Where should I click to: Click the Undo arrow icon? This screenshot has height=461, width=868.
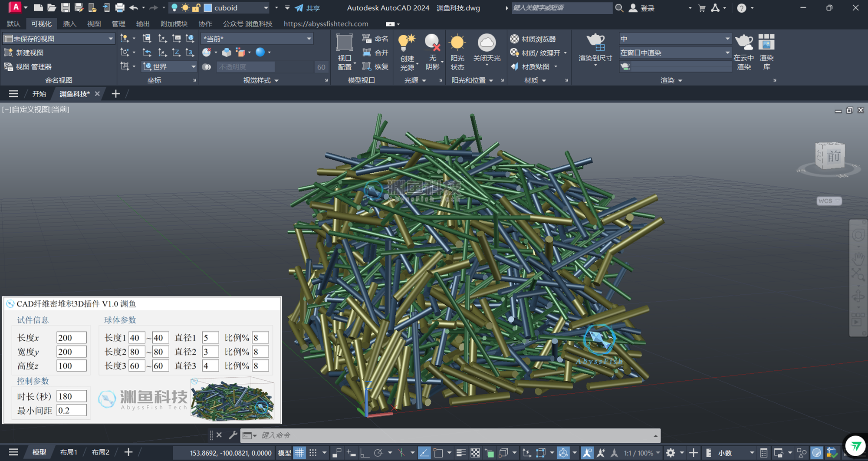pos(134,8)
